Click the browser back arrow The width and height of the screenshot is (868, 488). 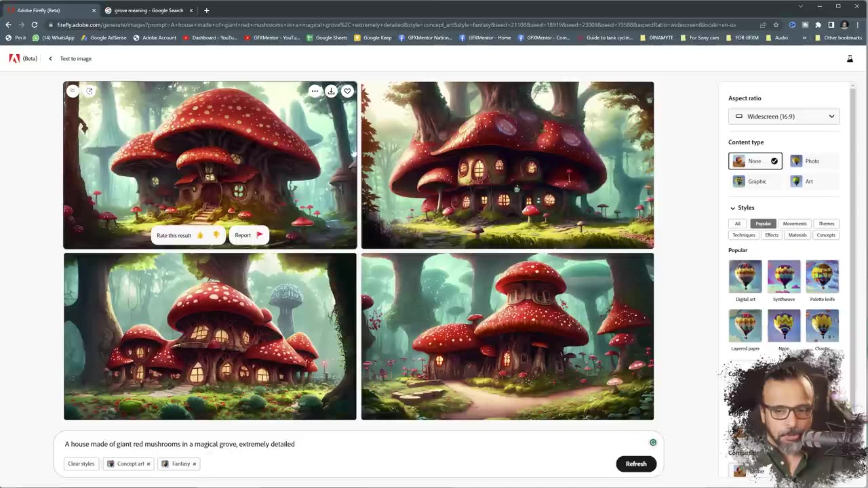[x=8, y=24]
